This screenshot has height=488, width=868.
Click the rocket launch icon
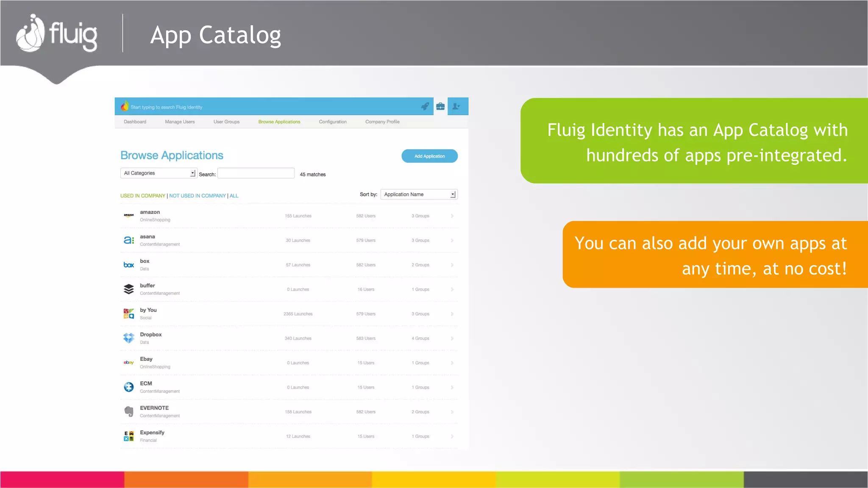point(425,106)
